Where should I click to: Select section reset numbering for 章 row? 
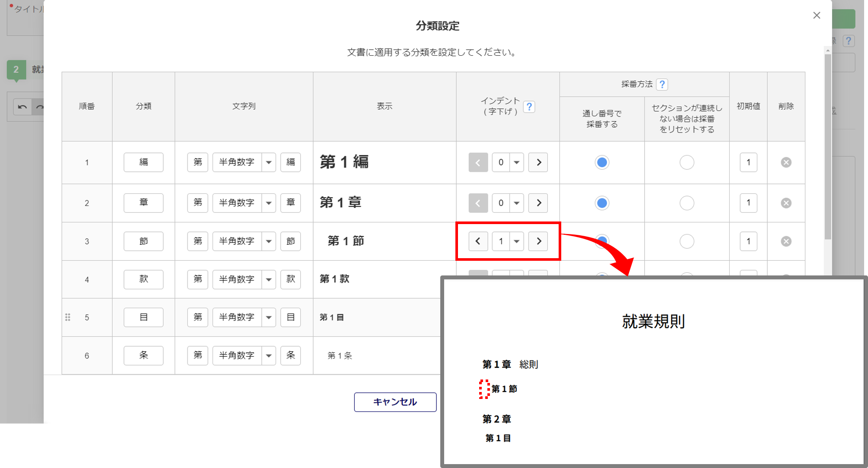click(687, 203)
